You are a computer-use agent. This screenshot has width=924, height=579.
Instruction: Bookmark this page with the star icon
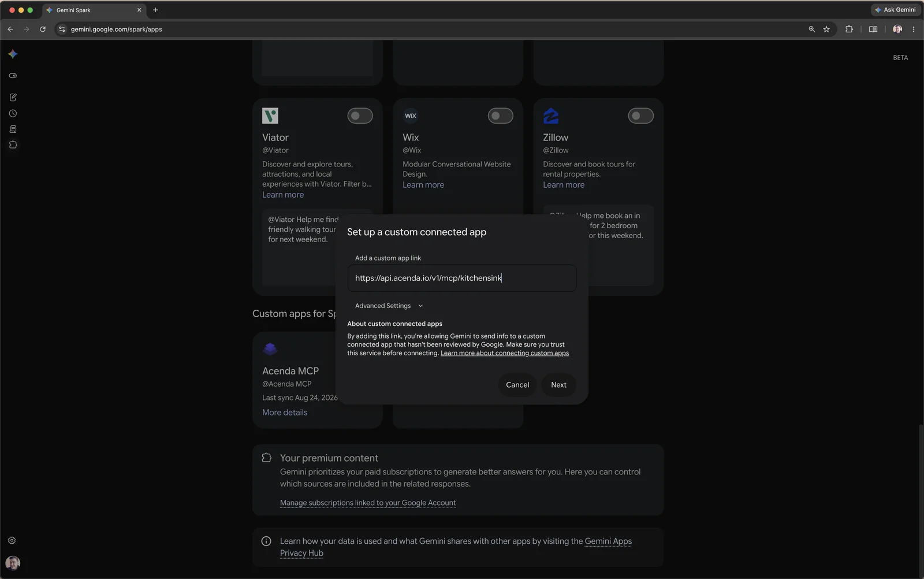tap(826, 29)
